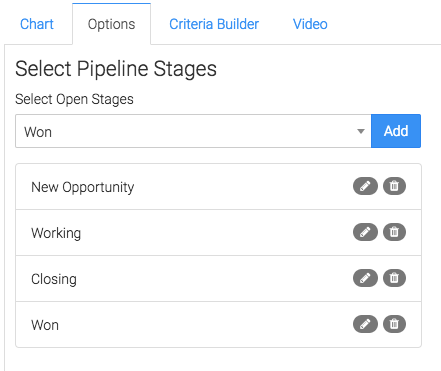441x371 pixels.
Task: Select the Won row in stage list
Action: pos(218,325)
